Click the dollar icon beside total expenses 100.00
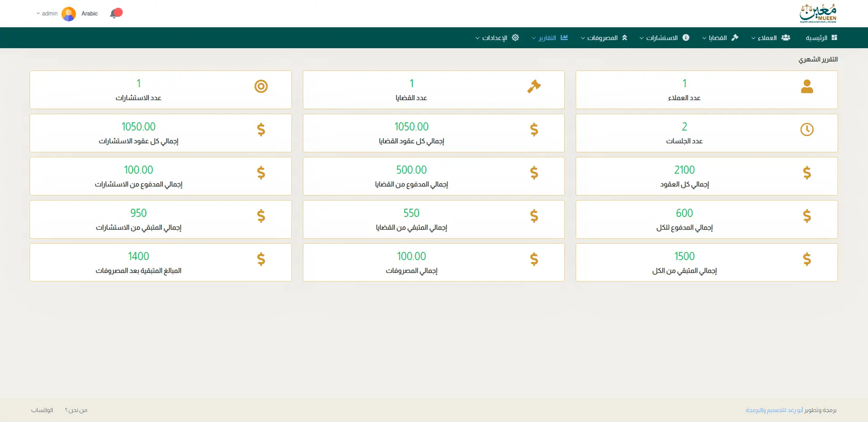868x422 pixels. pyautogui.click(x=534, y=259)
